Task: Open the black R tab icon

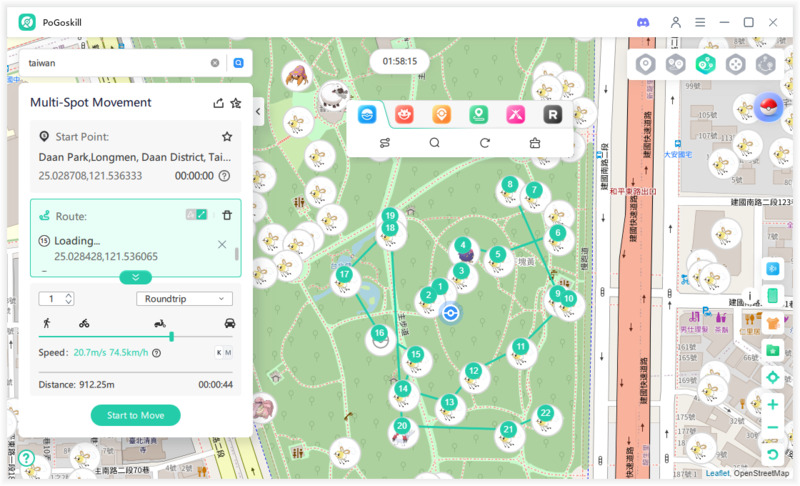Action: (x=553, y=114)
